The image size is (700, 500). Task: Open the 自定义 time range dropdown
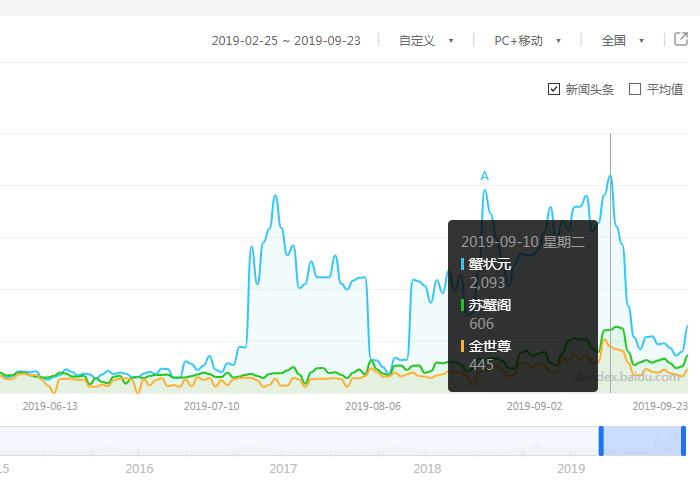[426, 41]
